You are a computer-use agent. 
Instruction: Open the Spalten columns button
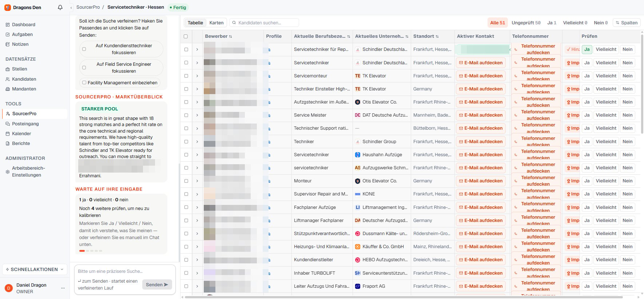click(627, 23)
